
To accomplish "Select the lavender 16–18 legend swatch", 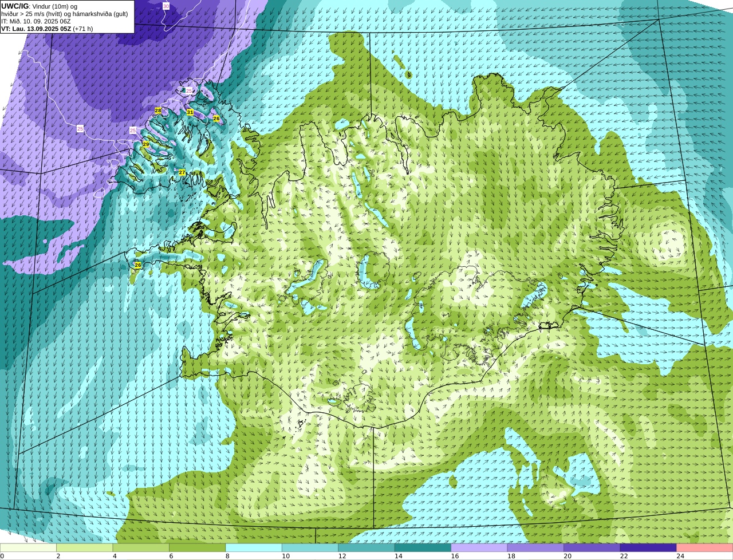I will click(x=479, y=547).
